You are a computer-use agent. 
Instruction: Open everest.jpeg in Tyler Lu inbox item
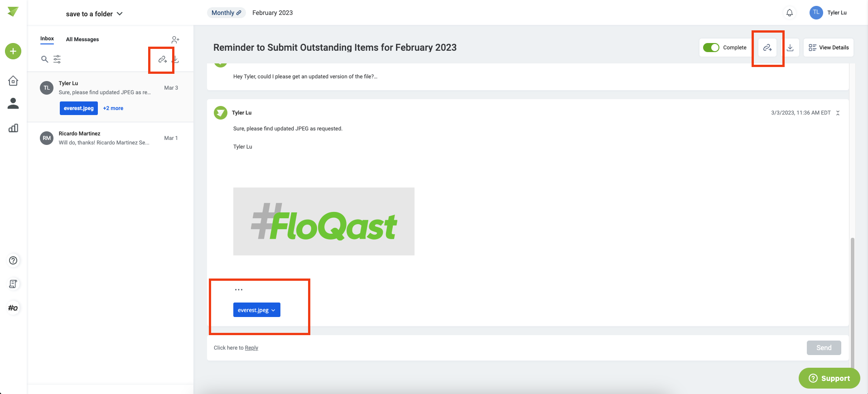(x=79, y=108)
